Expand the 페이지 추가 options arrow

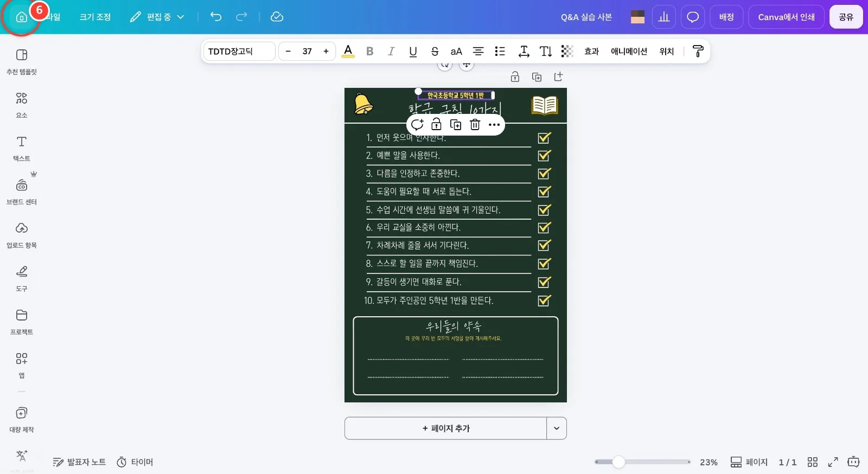click(x=557, y=428)
